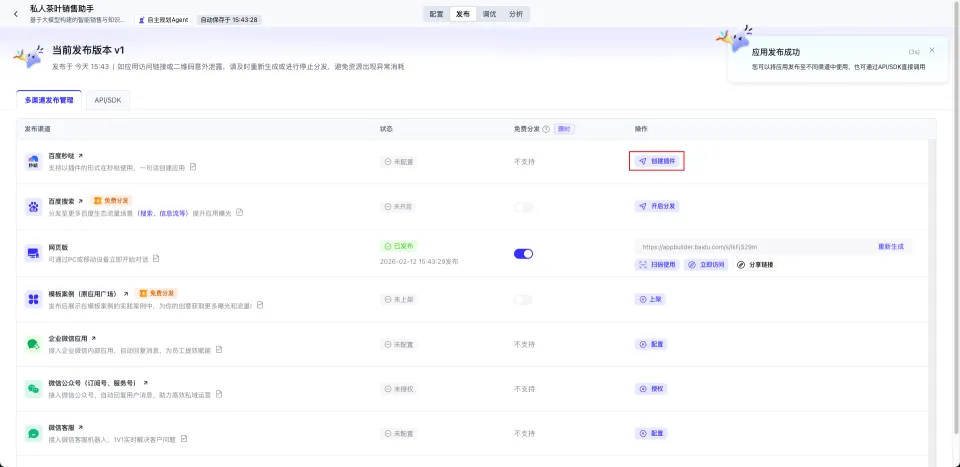The height and width of the screenshot is (467, 960).
Task: Click the 自动保存于 15:43:28 label
Action: pos(229,20)
